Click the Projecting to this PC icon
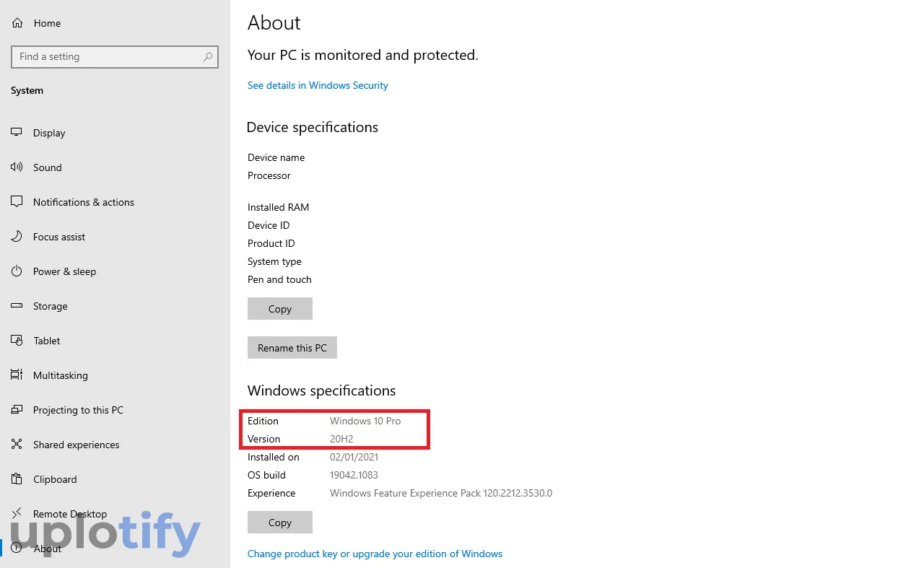 (x=17, y=410)
